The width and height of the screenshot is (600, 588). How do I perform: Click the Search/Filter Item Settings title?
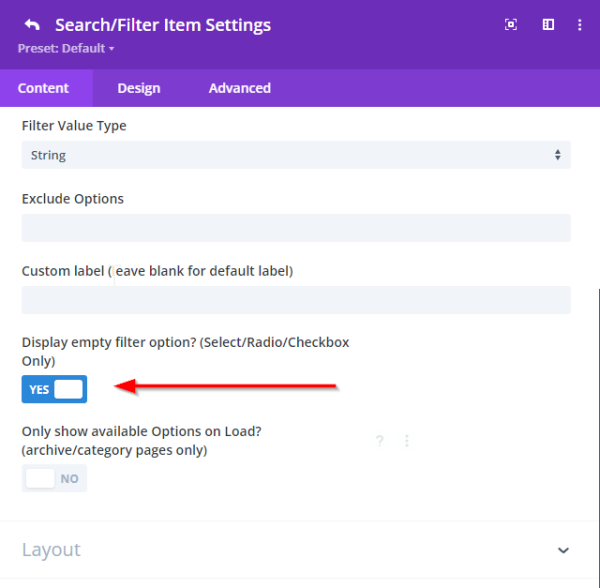tap(163, 25)
